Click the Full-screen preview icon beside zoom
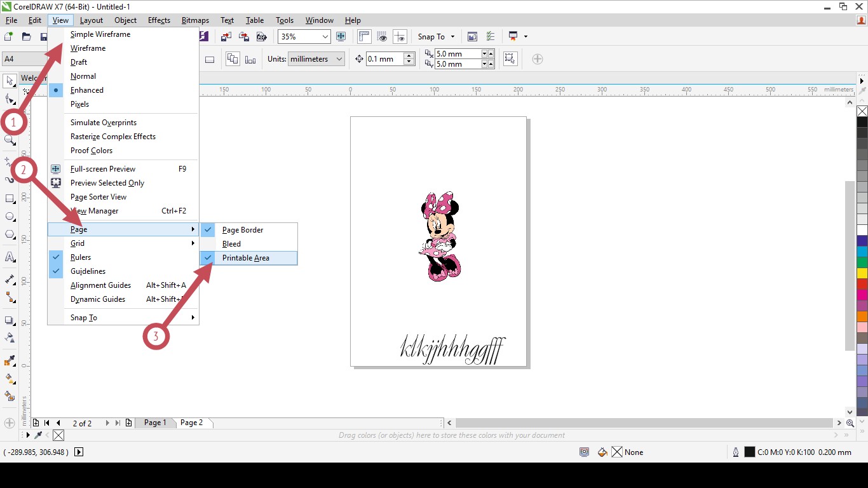Screen dimensions: 868x488 pyautogui.click(x=341, y=37)
